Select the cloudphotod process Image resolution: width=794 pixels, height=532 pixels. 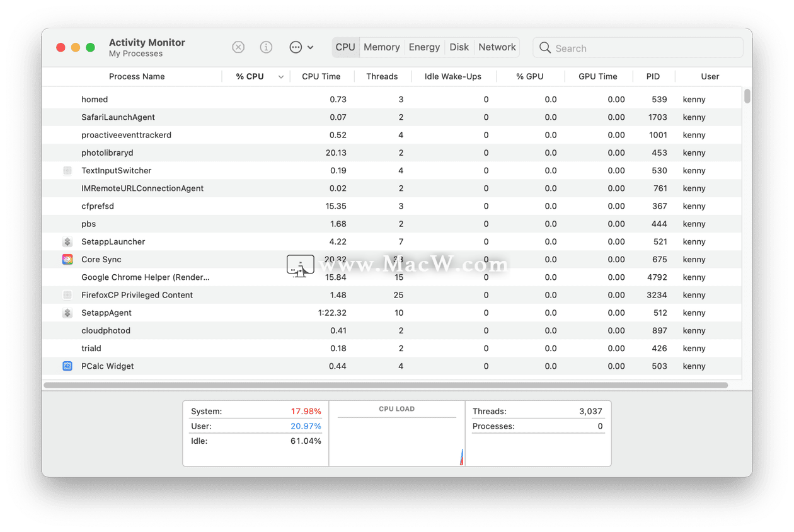[106, 331]
